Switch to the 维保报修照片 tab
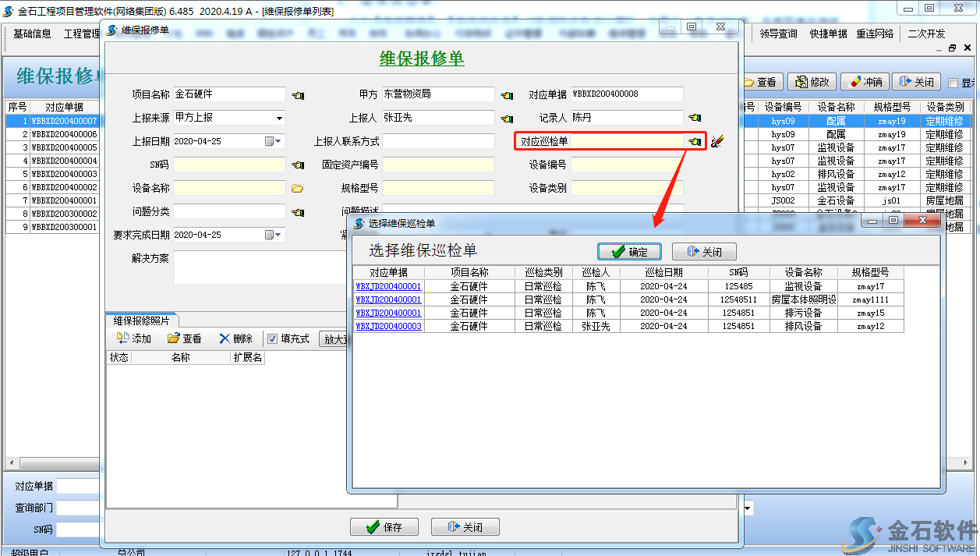 tap(141, 320)
